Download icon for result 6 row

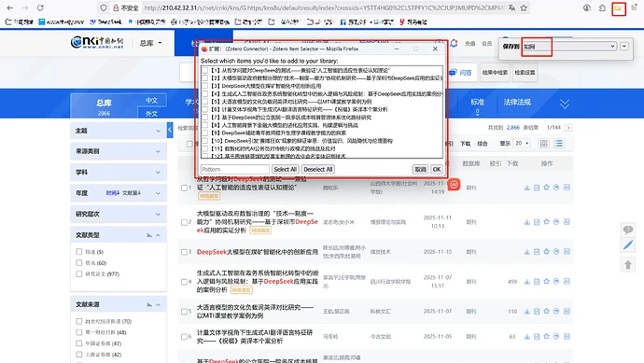point(527,336)
